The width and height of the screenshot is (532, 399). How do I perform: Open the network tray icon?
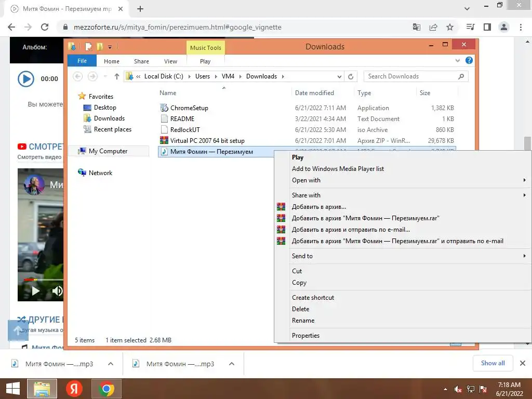click(471, 389)
